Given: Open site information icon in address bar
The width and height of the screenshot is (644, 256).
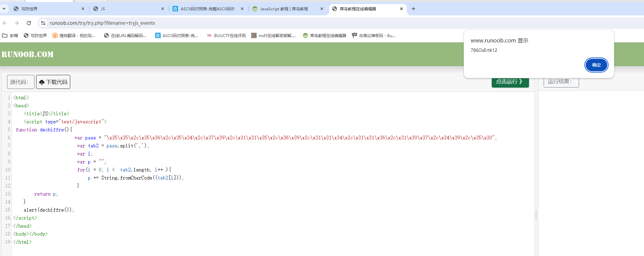Looking at the screenshot, I should point(43,23).
